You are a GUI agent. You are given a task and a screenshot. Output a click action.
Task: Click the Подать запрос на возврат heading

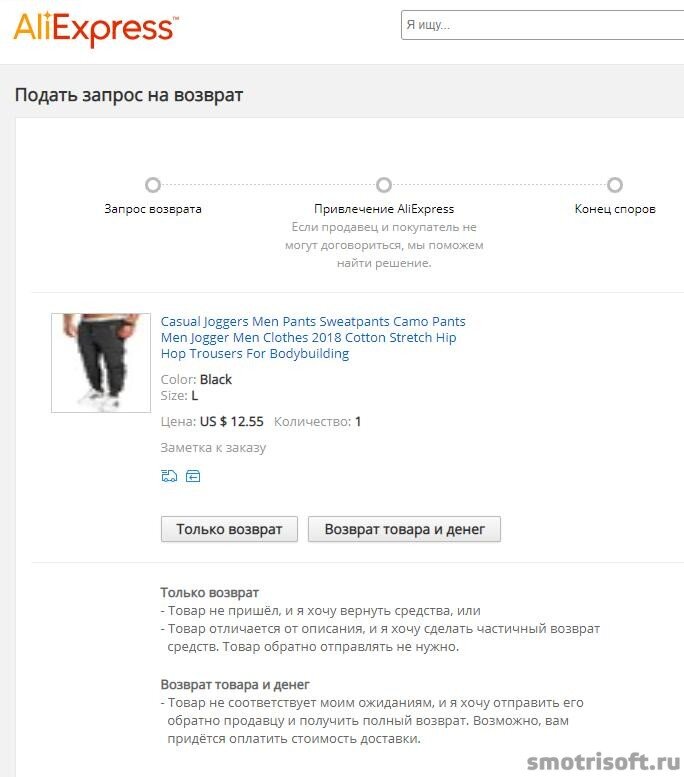pos(129,95)
